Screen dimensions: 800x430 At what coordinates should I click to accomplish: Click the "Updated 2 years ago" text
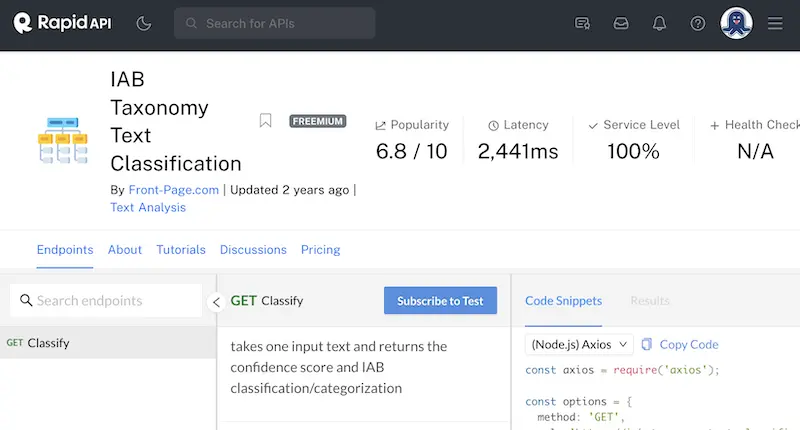click(x=290, y=190)
